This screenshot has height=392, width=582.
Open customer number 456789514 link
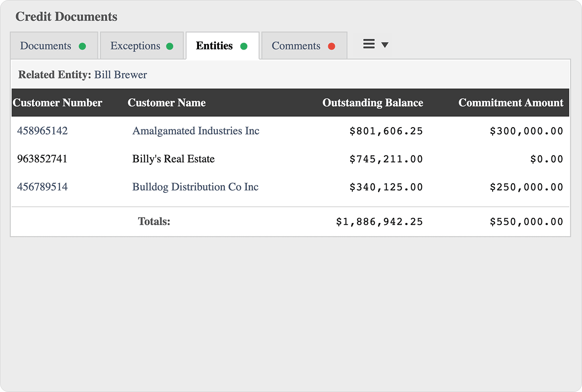[x=42, y=187]
